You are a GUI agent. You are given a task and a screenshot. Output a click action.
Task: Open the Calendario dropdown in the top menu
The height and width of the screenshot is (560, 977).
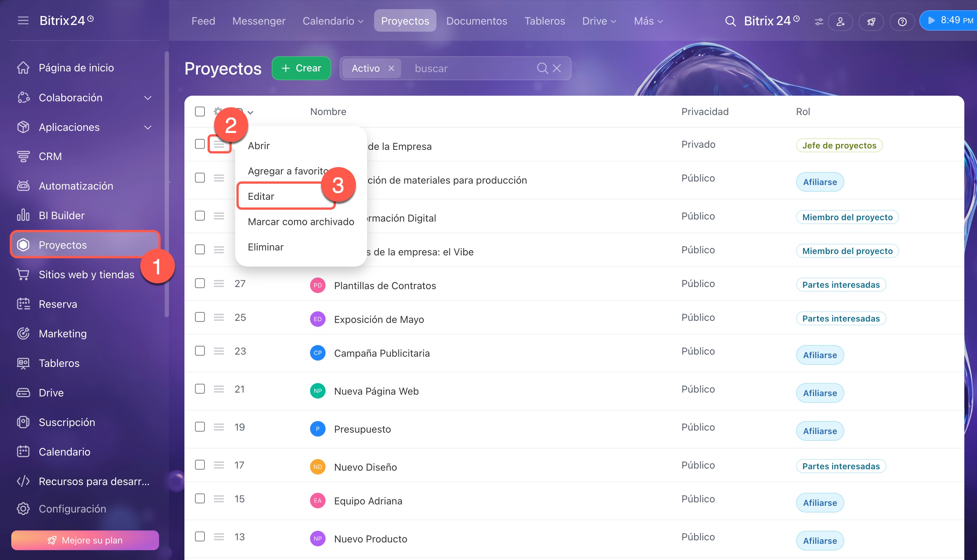click(x=333, y=21)
